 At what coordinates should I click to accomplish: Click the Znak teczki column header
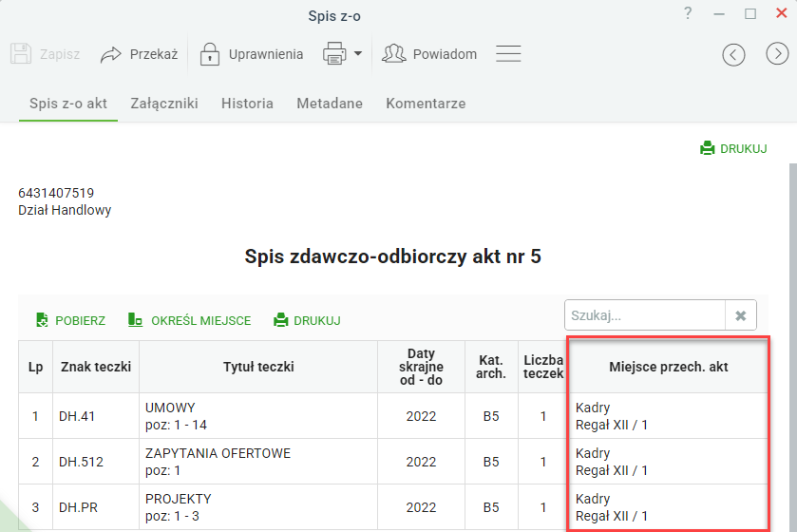click(x=96, y=367)
